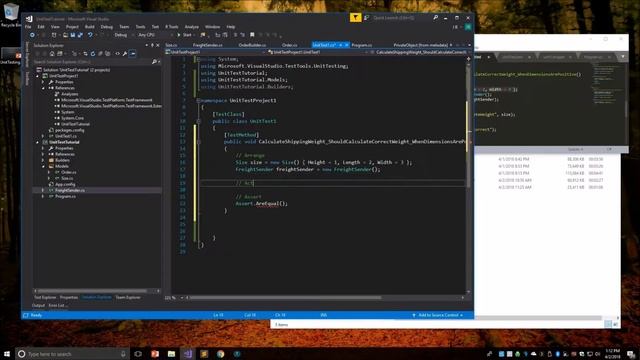Collapse the Models folder

(43, 166)
